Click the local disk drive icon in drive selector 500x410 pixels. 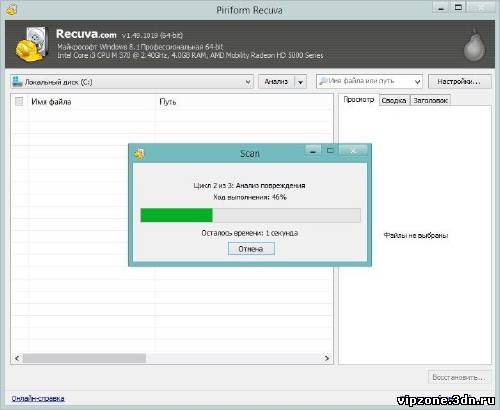click(x=17, y=81)
